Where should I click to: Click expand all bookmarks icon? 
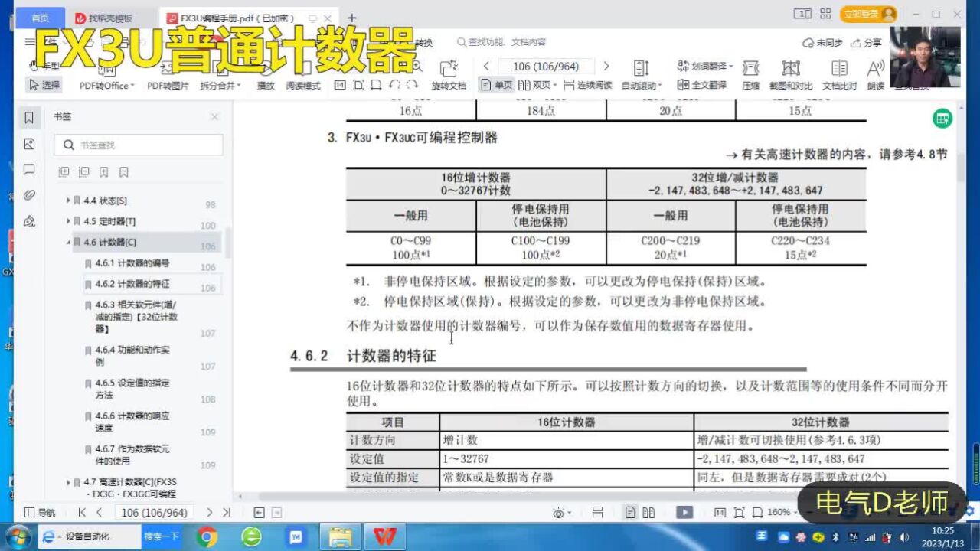coord(64,172)
